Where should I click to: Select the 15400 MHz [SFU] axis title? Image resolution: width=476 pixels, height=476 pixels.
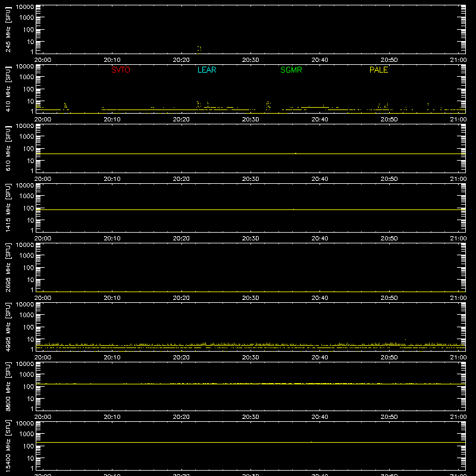pos(8,446)
